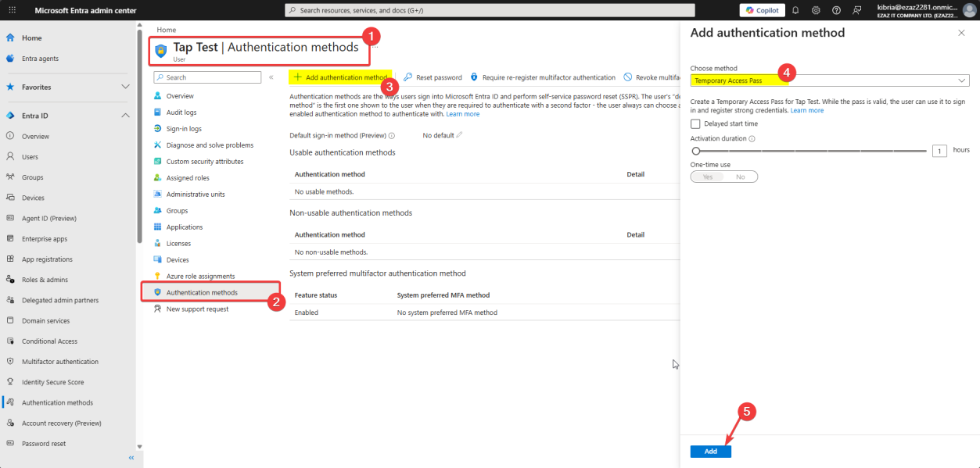980x468 pixels.
Task: Open Assigned roles blade item
Action: [188, 178]
